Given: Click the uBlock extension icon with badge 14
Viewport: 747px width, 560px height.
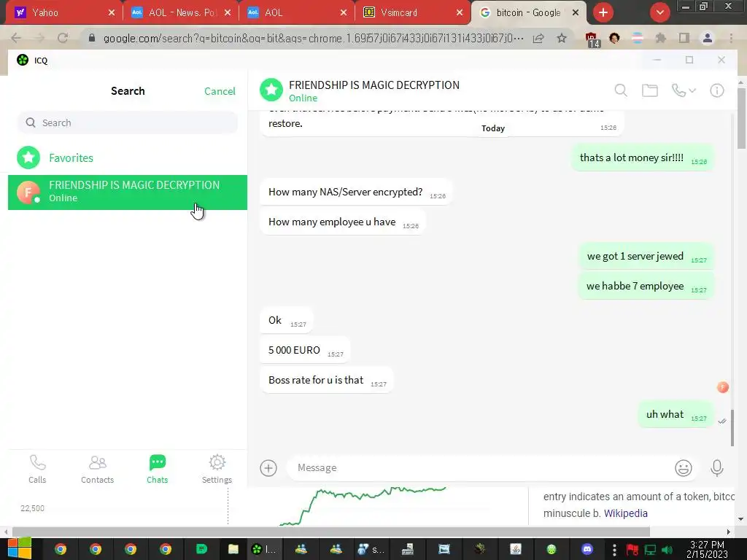Looking at the screenshot, I should pos(592,39).
